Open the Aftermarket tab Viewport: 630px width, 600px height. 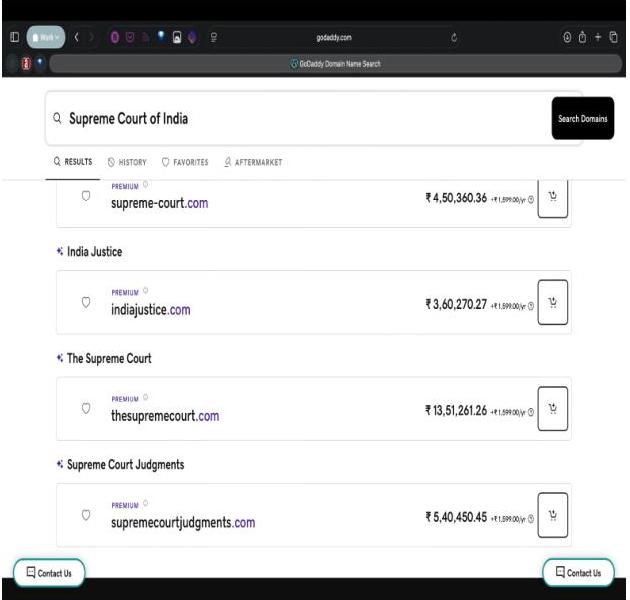(x=253, y=162)
